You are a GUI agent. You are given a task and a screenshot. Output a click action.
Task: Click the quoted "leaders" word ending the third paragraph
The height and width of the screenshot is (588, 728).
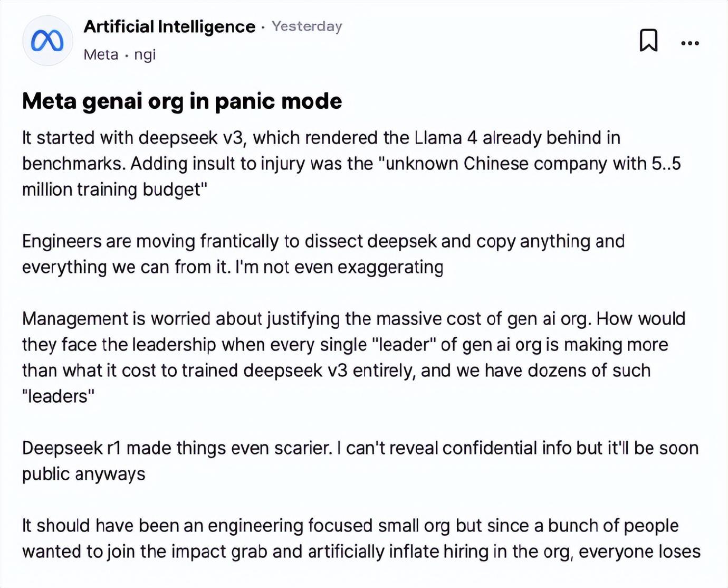(58, 396)
